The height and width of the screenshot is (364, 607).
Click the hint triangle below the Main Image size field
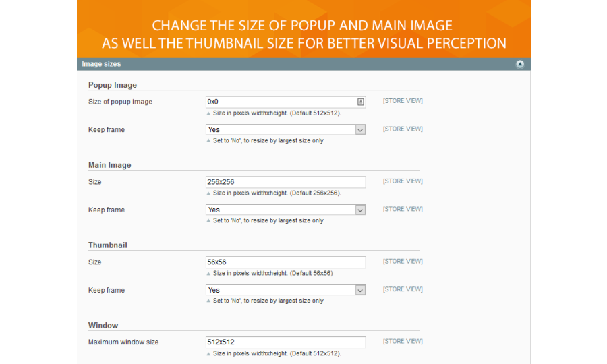(x=208, y=193)
